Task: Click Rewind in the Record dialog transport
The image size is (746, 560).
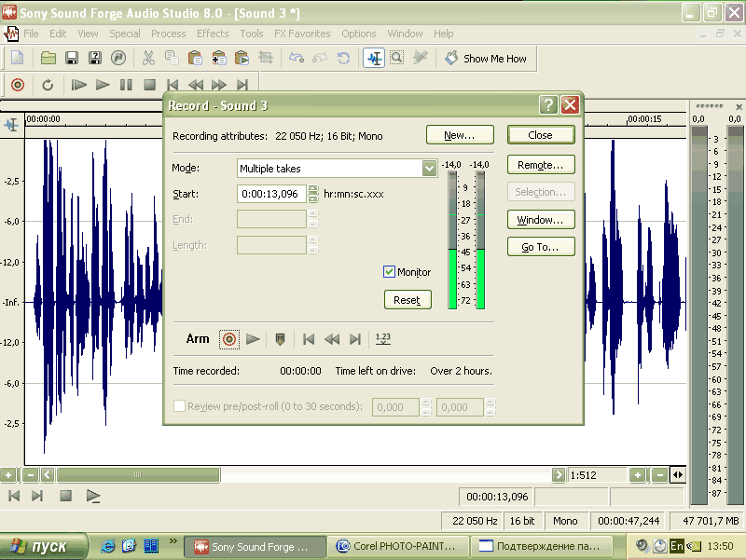Action: (332, 339)
